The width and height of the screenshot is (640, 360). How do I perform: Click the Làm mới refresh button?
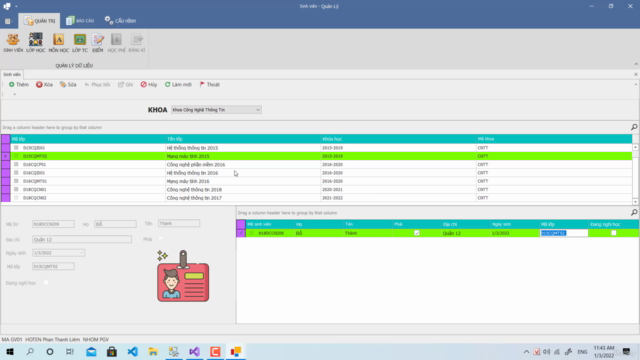click(178, 84)
